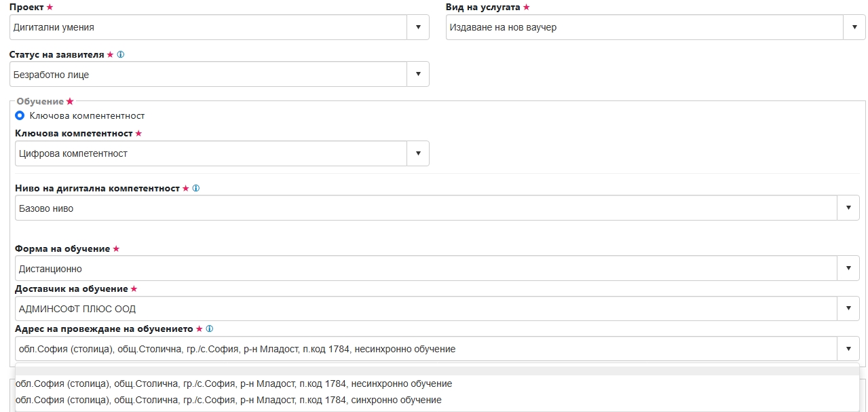868x412 pixels.
Task: Click info icon beside Ниво на дигитална компетентност
Action: [195, 188]
